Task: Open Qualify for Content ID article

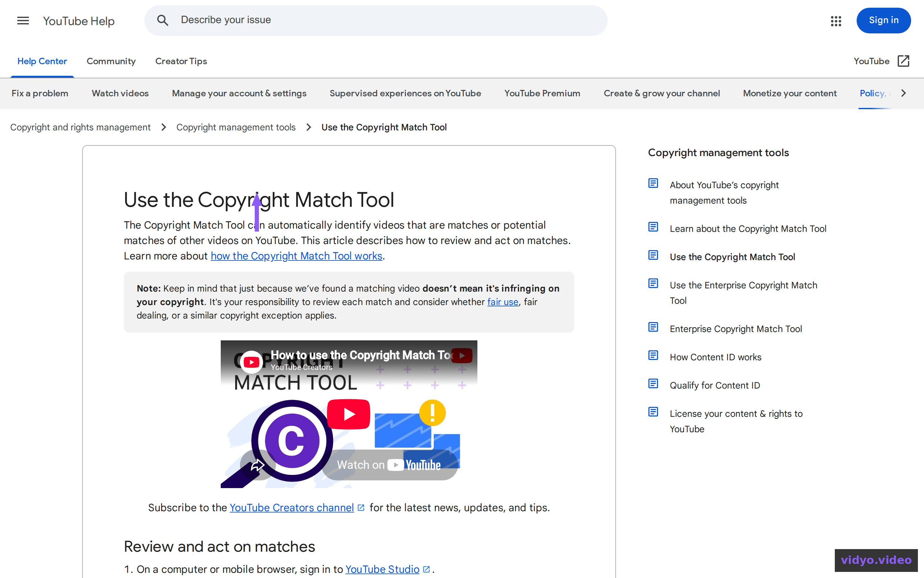Action: tap(714, 385)
